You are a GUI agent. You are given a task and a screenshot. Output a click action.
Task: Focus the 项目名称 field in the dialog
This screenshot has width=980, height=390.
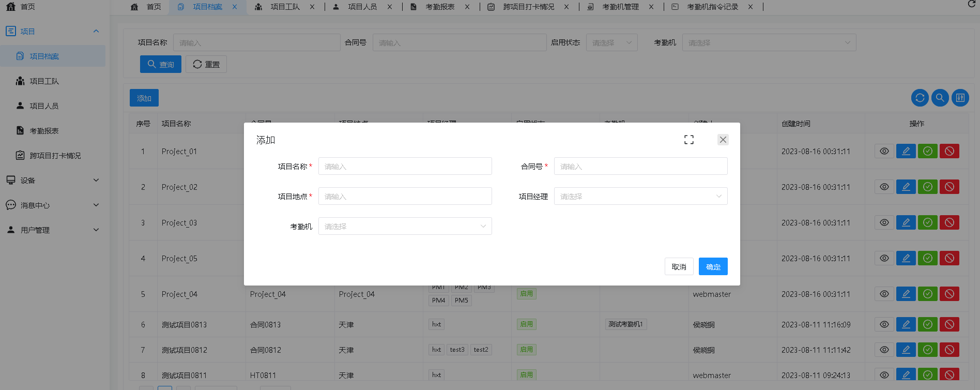click(405, 166)
